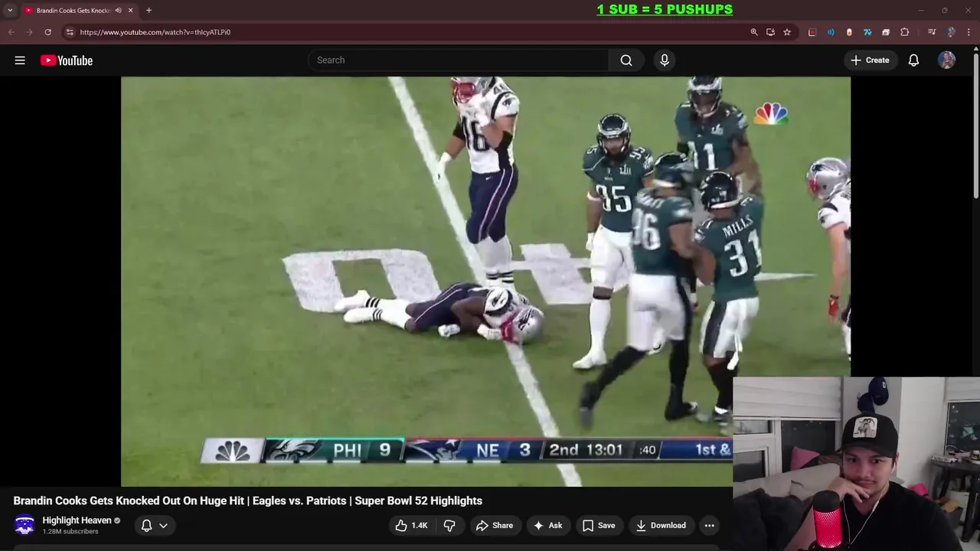980x551 pixels.
Task: Like the video with thumbs up
Action: click(x=411, y=525)
